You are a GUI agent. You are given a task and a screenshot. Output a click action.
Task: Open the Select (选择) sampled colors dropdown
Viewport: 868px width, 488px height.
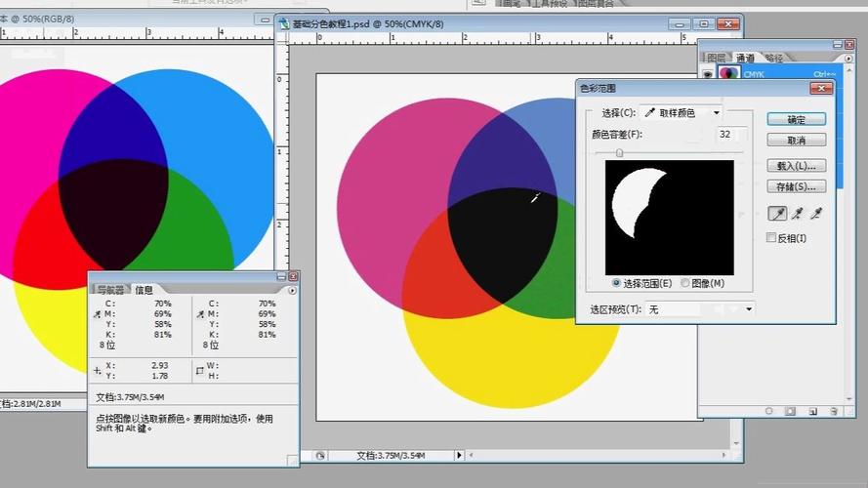pyautogui.click(x=681, y=113)
